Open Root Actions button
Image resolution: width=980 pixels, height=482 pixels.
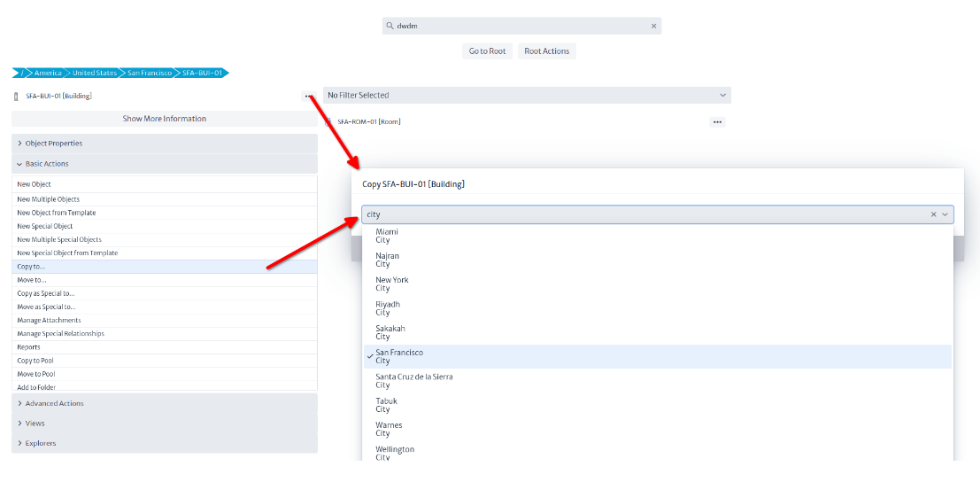click(546, 51)
